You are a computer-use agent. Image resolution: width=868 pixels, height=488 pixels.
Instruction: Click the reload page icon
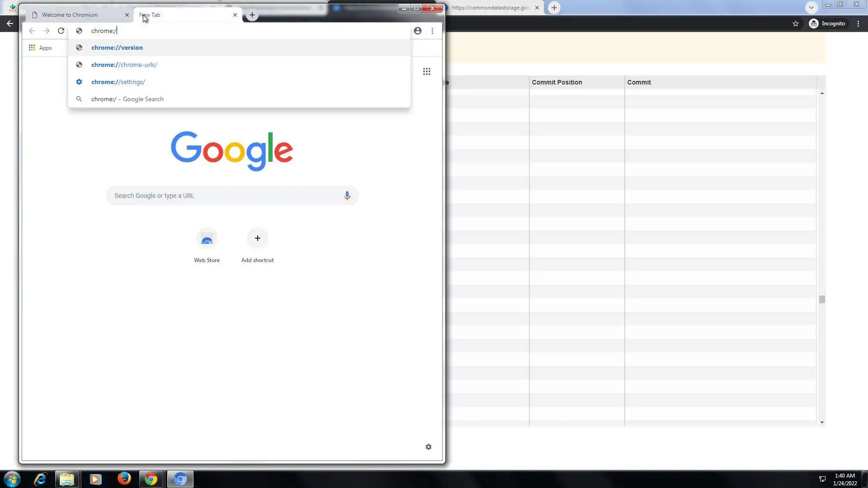coord(61,31)
